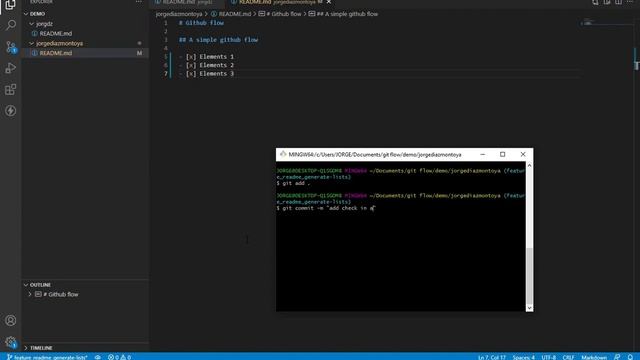Open editor more actions ellipsis
The width and height of the screenshot is (640, 360).
pos(630,2)
